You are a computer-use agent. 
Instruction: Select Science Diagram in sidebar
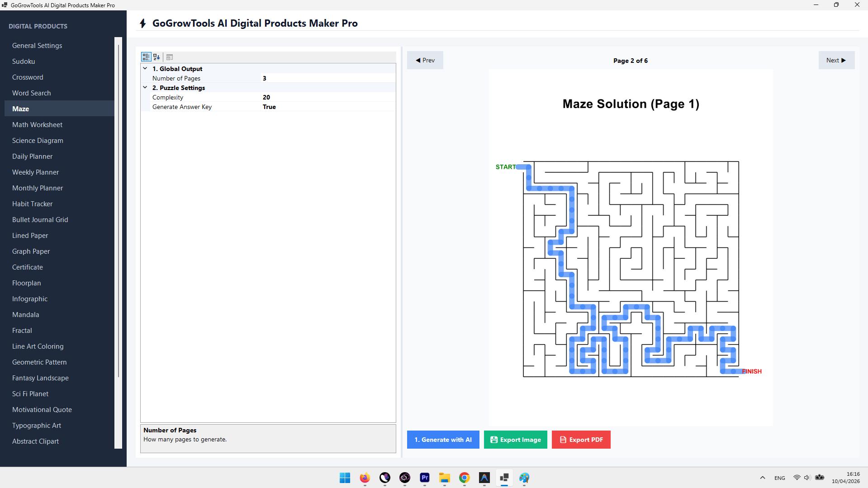(59, 140)
